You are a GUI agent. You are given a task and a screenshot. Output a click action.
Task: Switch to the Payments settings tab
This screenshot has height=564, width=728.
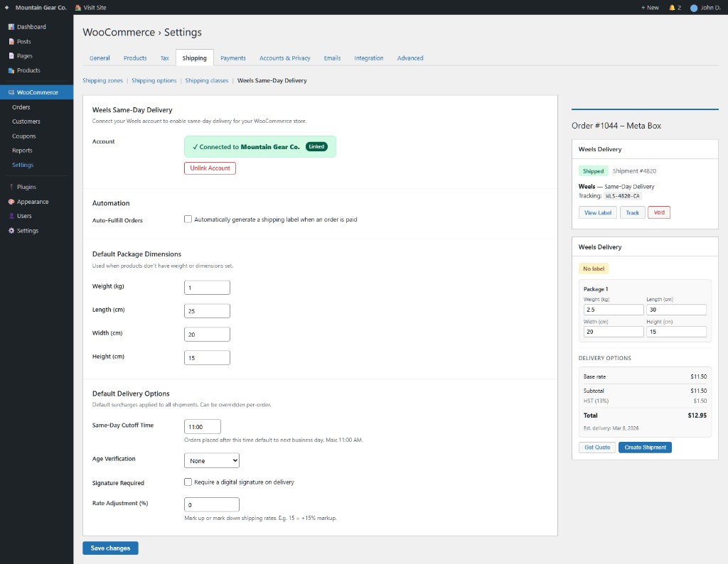click(233, 58)
